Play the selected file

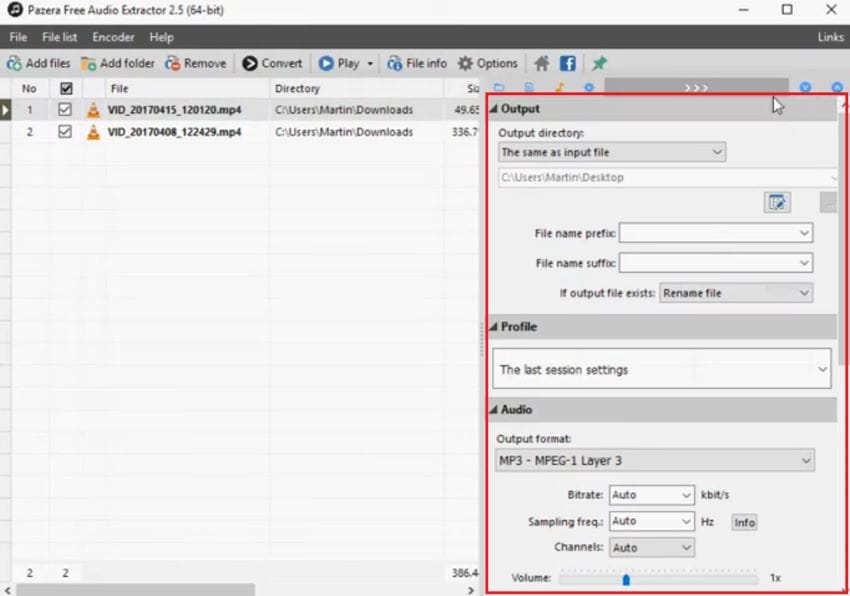coord(339,63)
